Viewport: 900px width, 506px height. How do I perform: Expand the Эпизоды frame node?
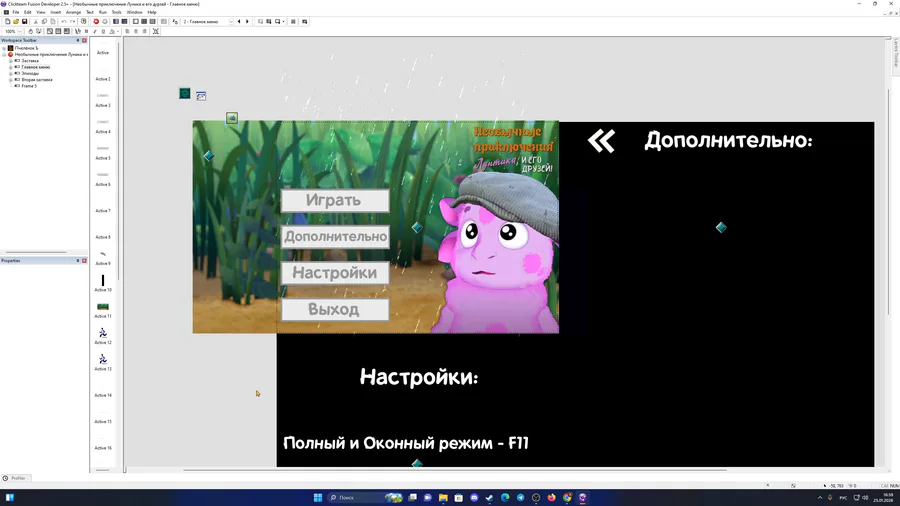pos(10,73)
